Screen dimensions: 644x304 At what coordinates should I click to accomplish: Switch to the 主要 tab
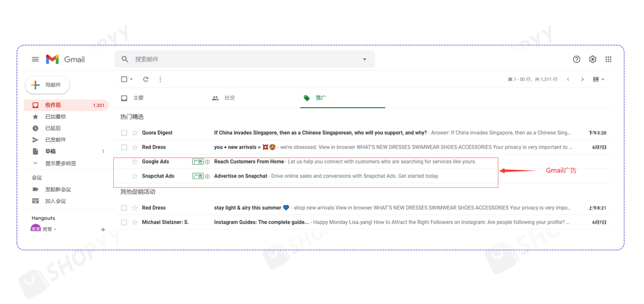point(138,98)
